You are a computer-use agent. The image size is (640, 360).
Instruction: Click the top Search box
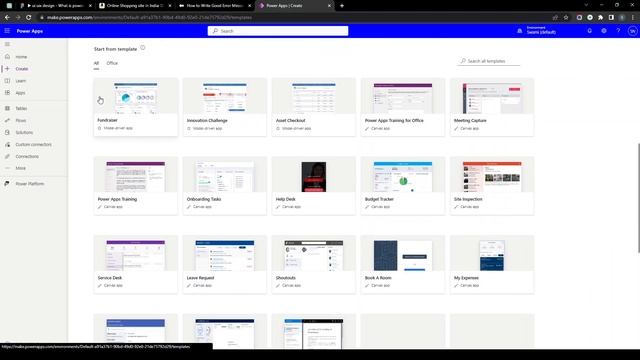point(278,31)
